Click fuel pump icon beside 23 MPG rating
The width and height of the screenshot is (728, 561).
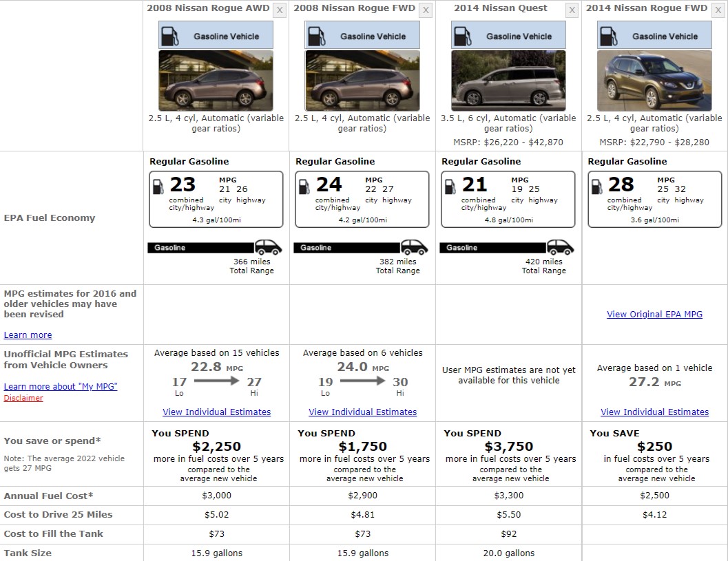[158, 187]
